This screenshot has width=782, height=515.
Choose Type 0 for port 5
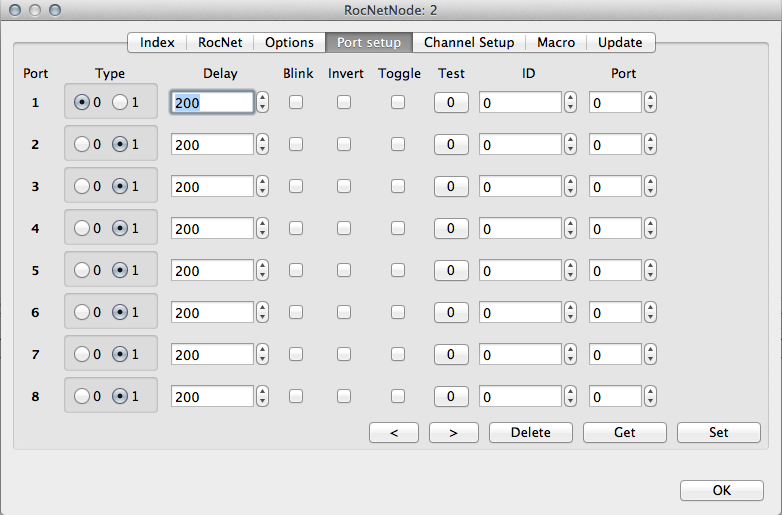(82, 270)
